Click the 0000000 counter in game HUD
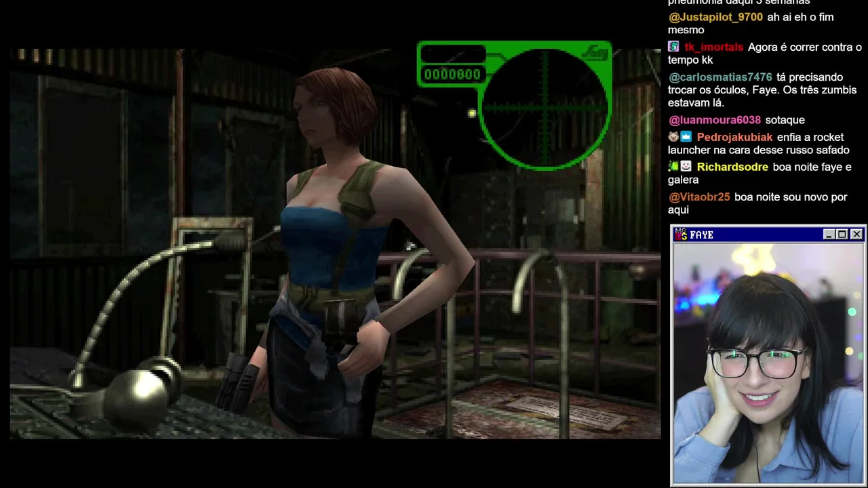This screenshot has height=488, width=868. [x=452, y=75]
